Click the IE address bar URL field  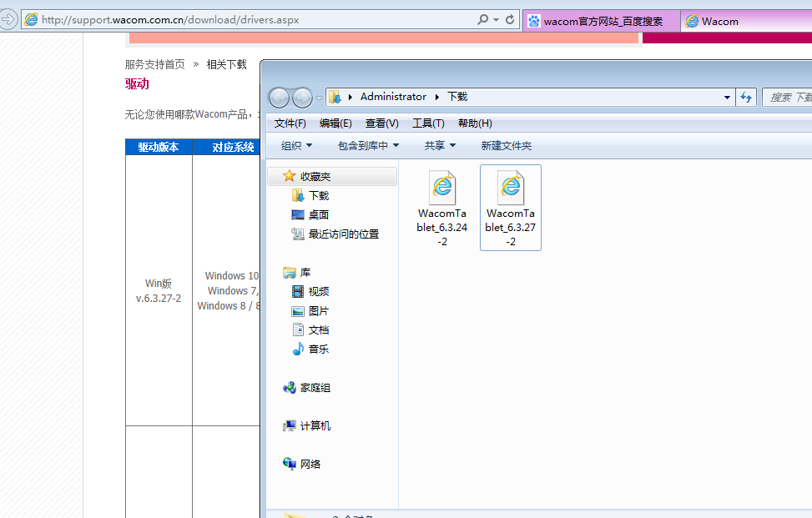point(249,20)
